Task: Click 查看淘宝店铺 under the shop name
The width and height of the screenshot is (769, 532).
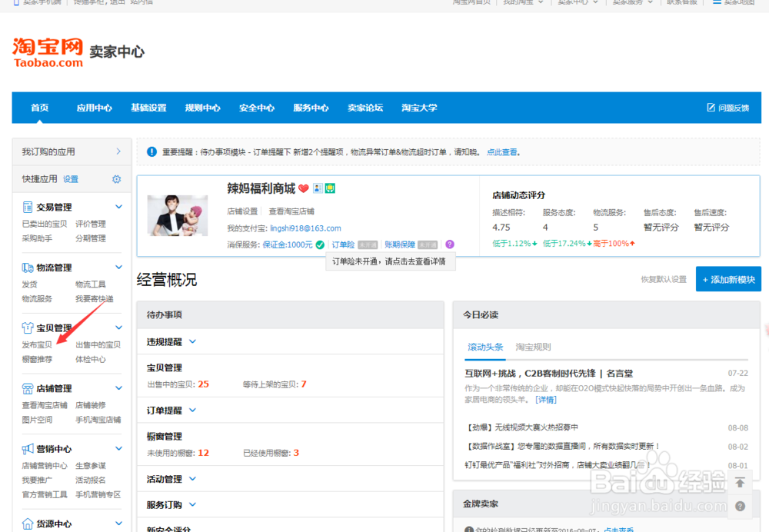Action: coord(291,211)
